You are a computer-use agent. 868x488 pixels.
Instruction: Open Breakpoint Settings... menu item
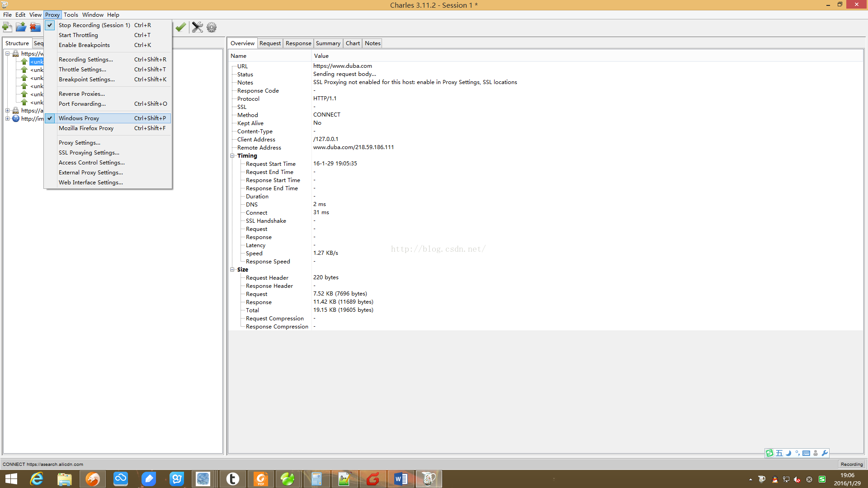point(108,80)
